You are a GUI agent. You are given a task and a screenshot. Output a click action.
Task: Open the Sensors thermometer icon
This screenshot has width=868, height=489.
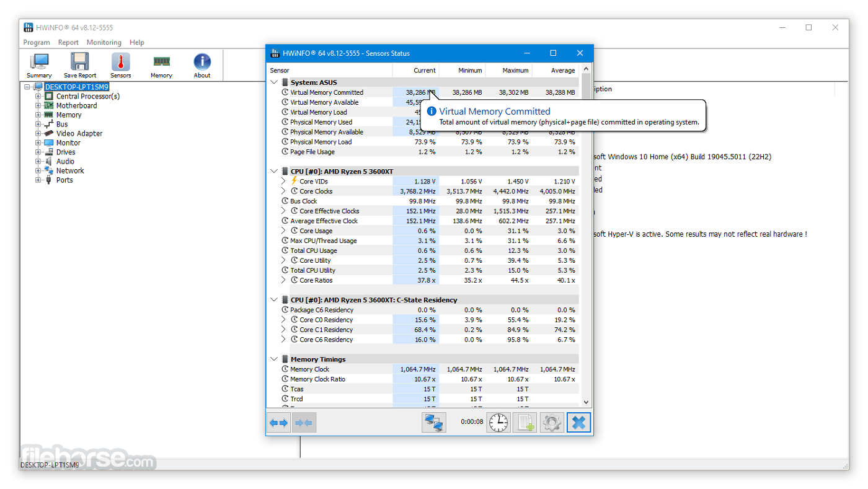tap(121, 62)
